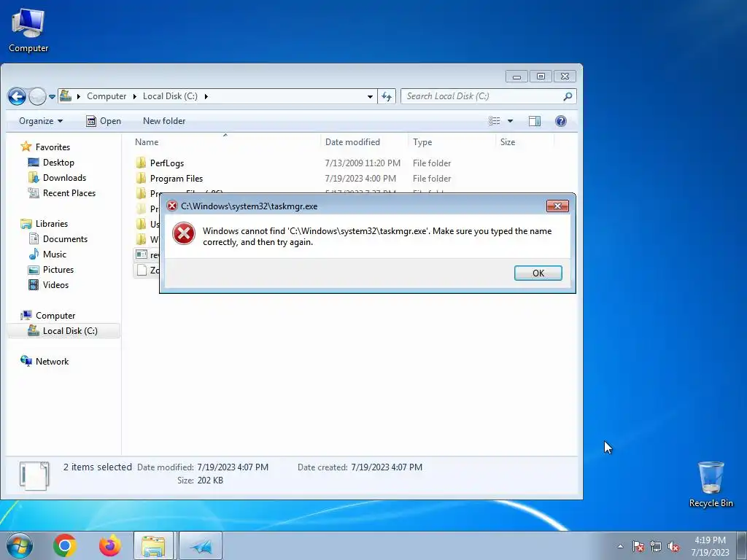Open the Organize menu
Viewport: 747px width, 560px height.
tap(41, 121)
